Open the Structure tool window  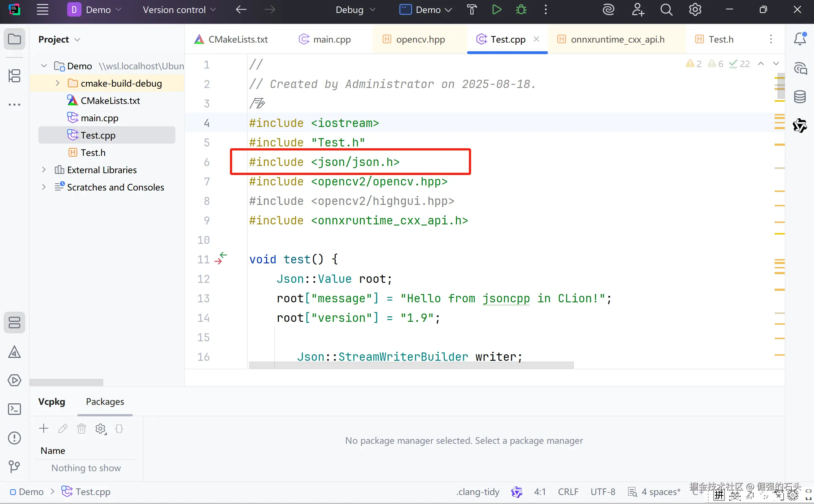[14, 76]
